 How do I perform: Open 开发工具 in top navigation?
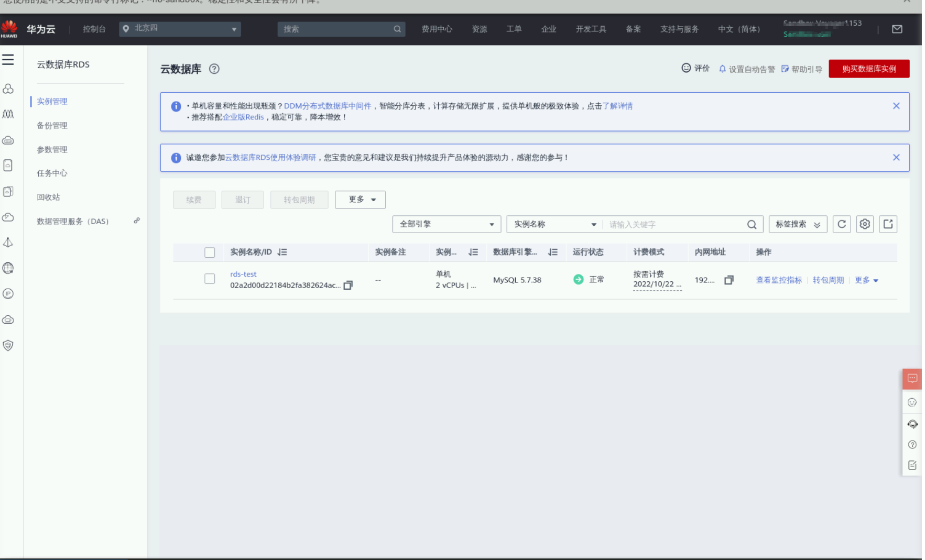[591, 29]
